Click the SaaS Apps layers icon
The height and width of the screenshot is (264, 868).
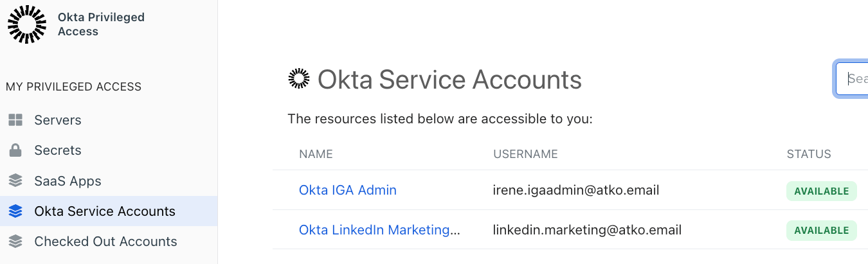[15, 181]
